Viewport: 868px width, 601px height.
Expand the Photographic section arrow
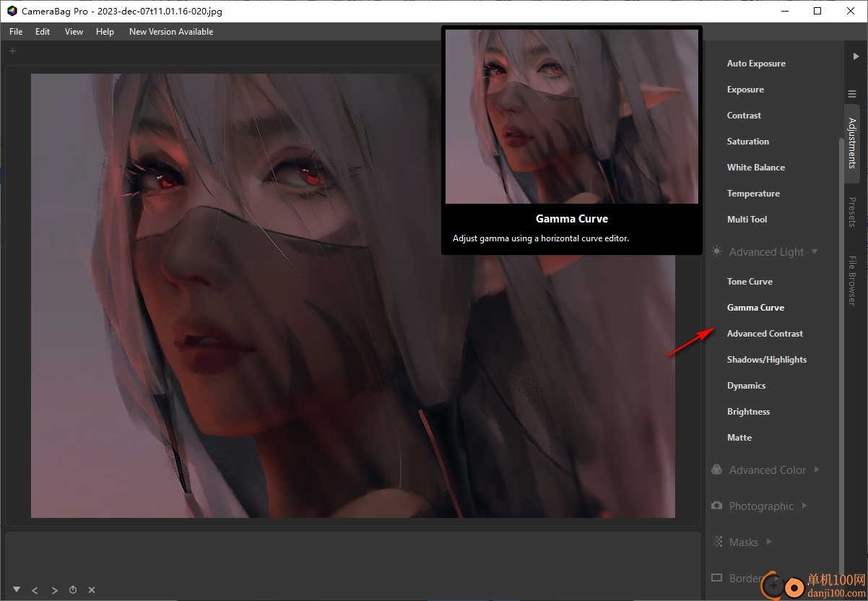pos(804,506)
